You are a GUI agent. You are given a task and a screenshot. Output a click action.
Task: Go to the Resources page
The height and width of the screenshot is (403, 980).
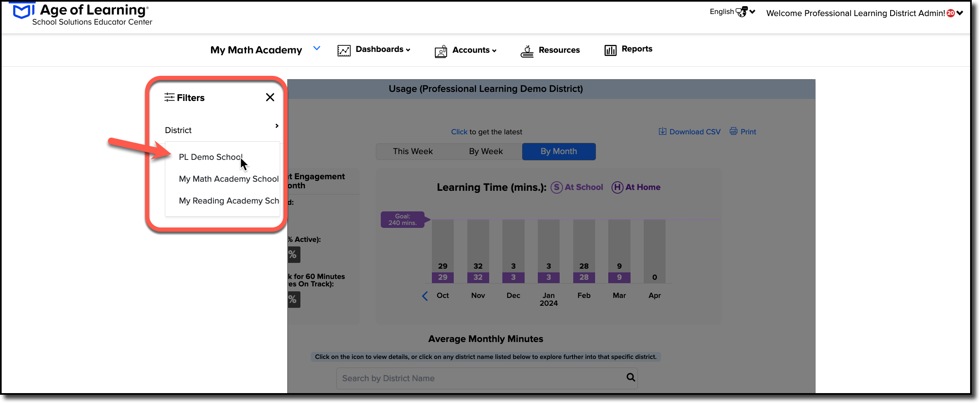(x=559, y=50)
